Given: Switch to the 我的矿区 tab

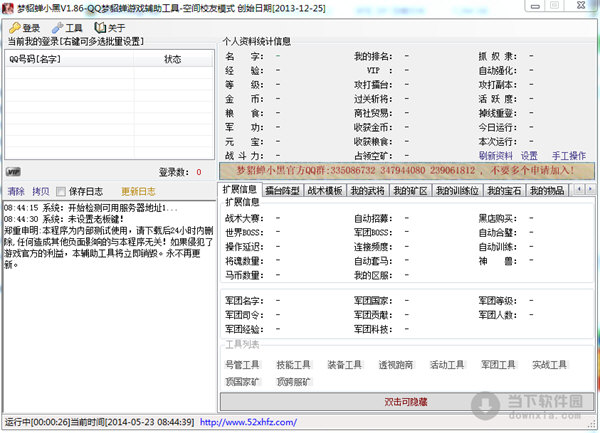Looking at the screenshot, I should click(x=410, y=190).
